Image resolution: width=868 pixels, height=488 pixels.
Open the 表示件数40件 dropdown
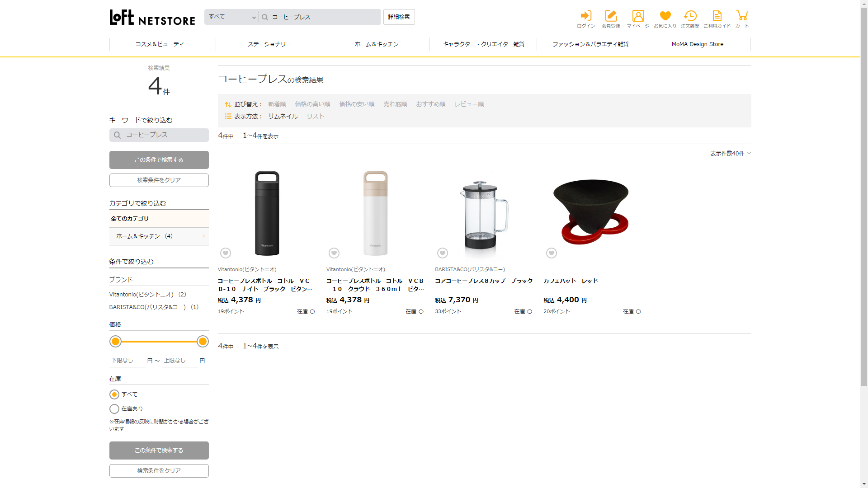coord(730,154)
